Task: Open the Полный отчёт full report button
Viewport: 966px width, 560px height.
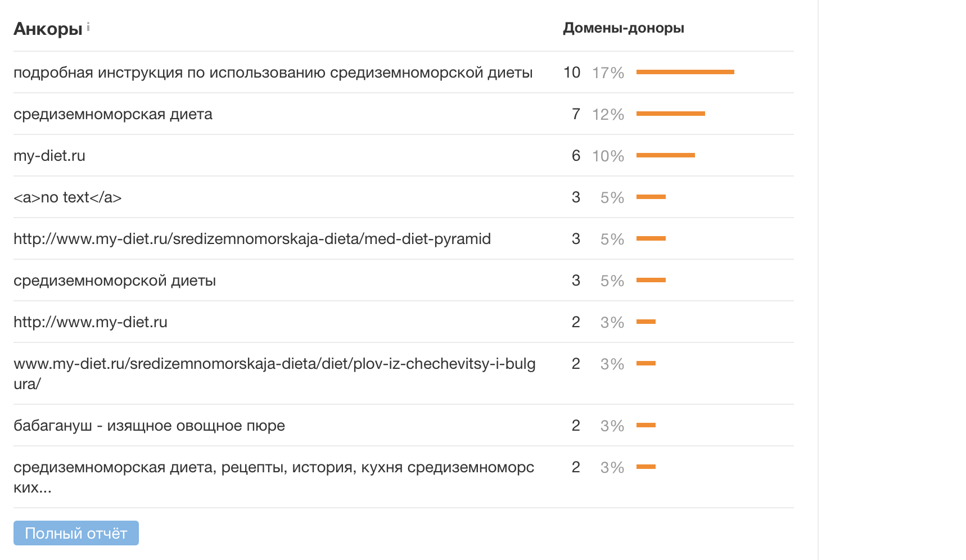Action: pos(76,533)
